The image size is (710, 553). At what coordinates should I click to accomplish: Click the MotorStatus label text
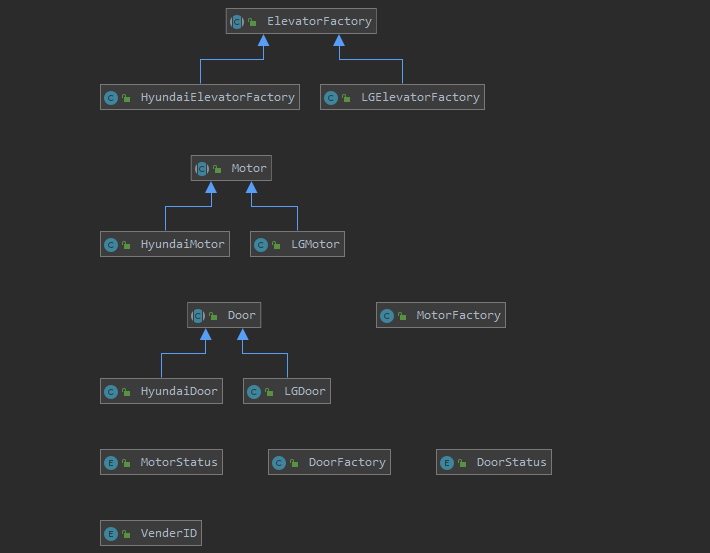179,462
